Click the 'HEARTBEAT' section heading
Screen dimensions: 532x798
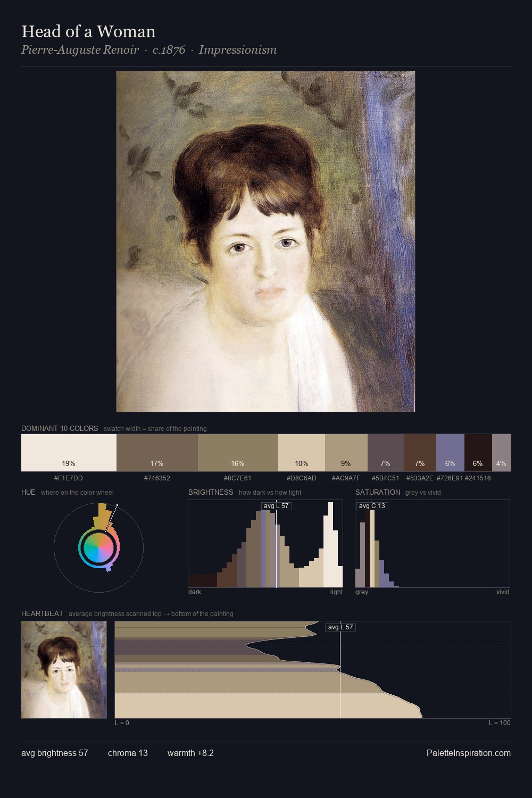(42, 613)
